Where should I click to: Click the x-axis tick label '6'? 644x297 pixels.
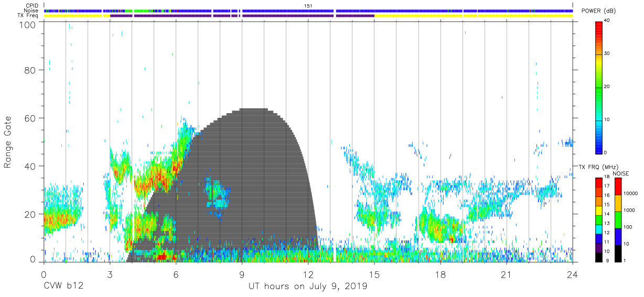point(176,274)
